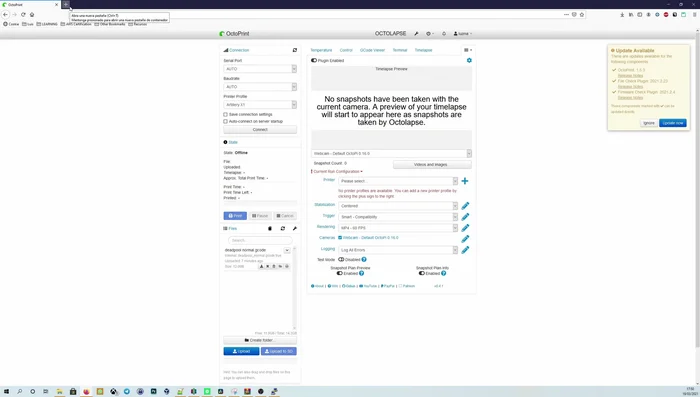This screenshot has height=397, width=700.
Task: Go back in browser history
Action: point(5,14)
